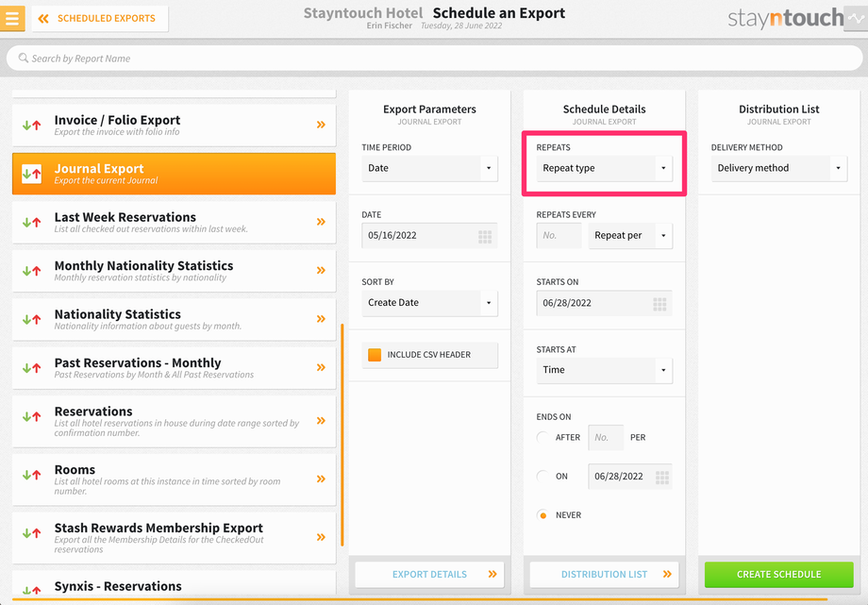Click Nationality Statistics arrows icon
The height and width of the screenshot is (605, 868).
click(31, 319)
